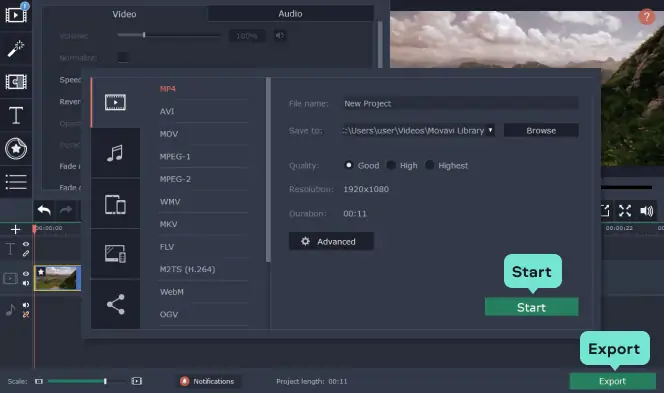
Task: Toggle title track link icon
Action: [26, 253]
